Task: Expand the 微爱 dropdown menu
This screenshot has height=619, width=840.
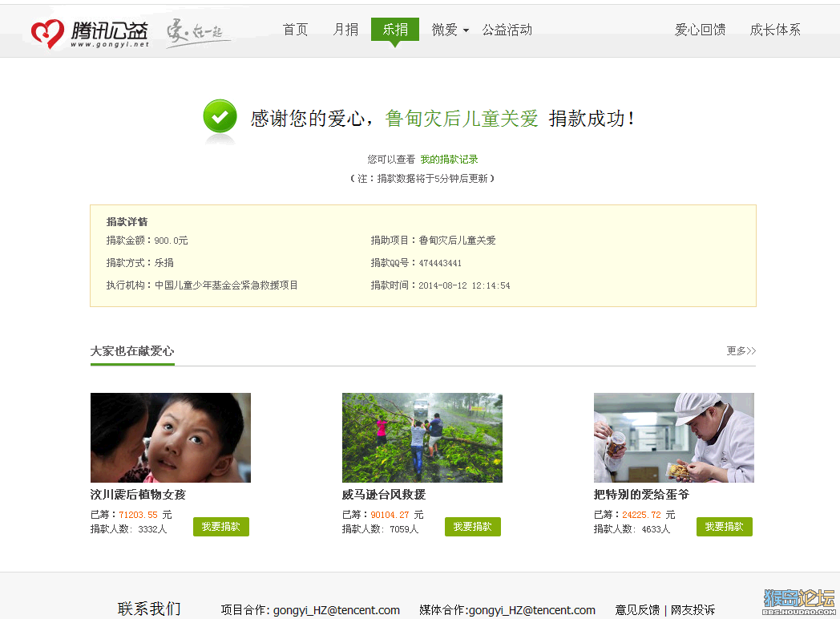Action: coord(450,30)
